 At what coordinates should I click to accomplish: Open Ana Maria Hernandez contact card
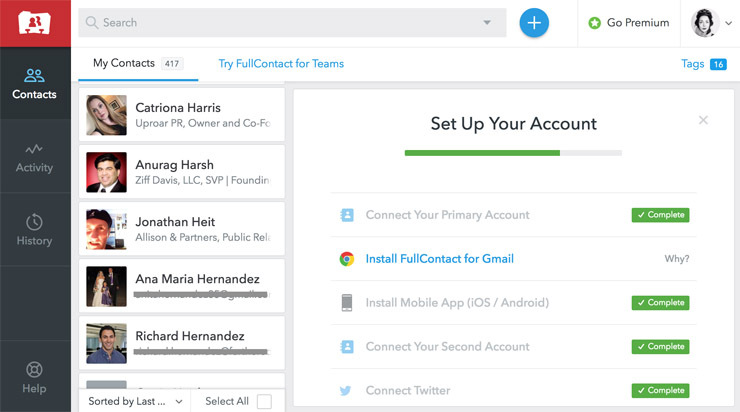tap(182, 286)
